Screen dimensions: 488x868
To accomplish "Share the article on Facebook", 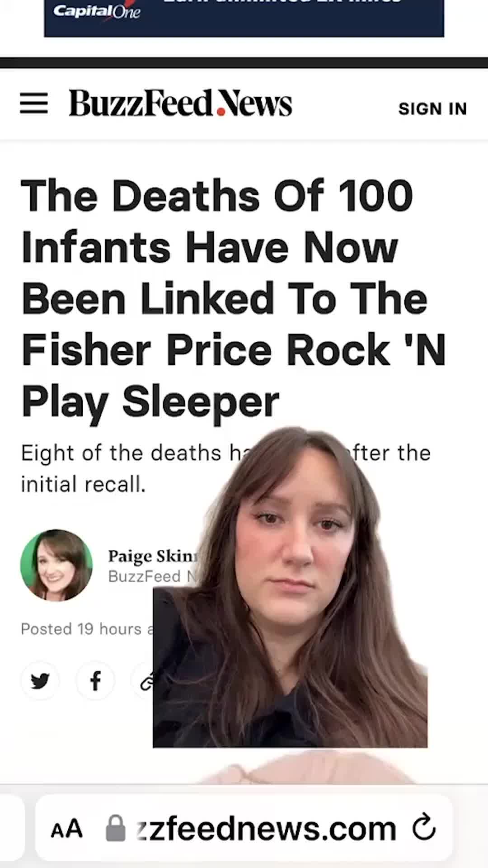I will 95,681.
